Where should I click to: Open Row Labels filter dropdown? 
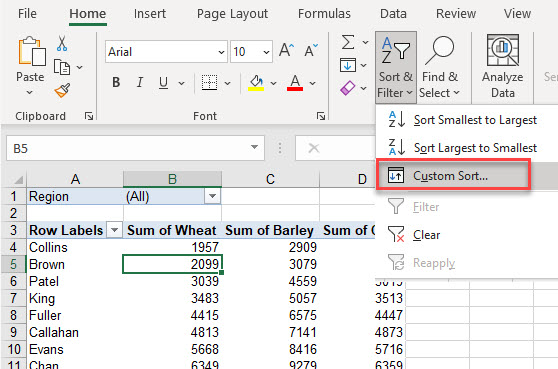(115, 230)
